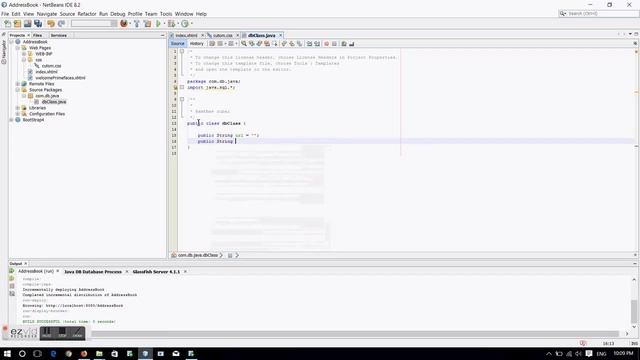Expand the Libraries node
This screenshot has width=640, height=360.
click(18, 108)
